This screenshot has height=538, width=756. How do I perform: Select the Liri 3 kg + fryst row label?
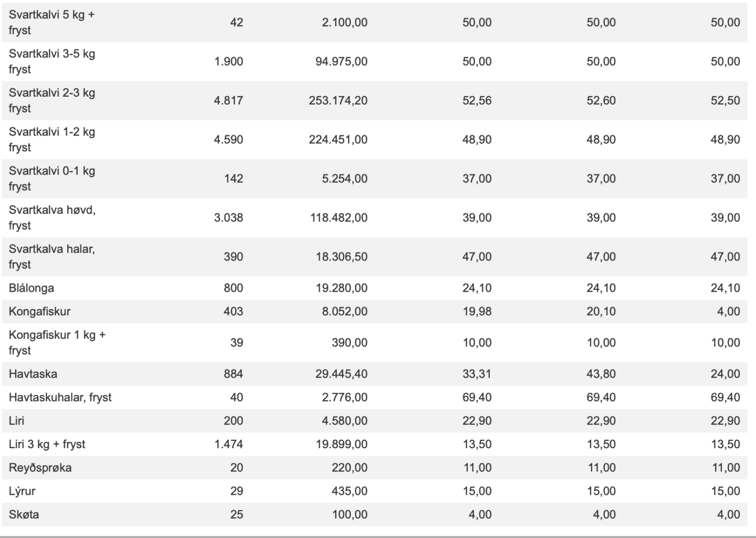coord(47,444)
